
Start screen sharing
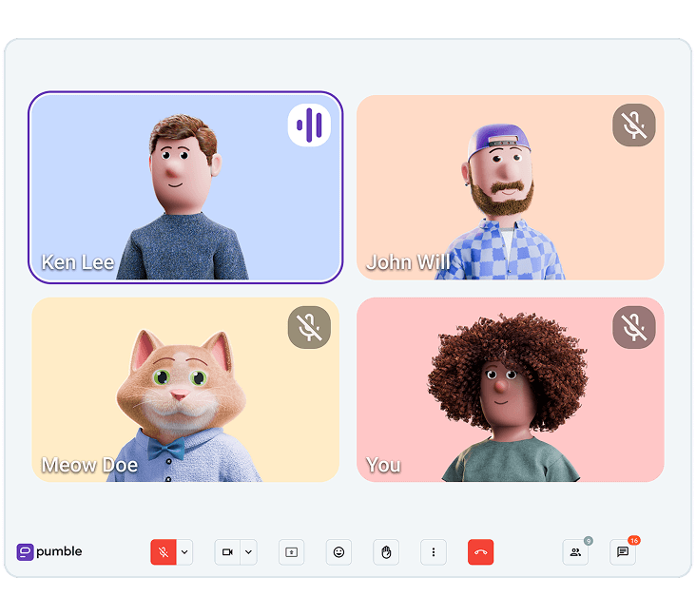click(x=291, y=552)
